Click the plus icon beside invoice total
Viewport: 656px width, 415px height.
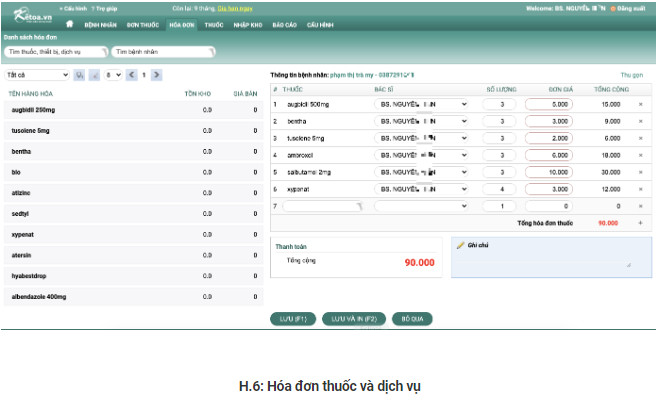tap(640, 223)
